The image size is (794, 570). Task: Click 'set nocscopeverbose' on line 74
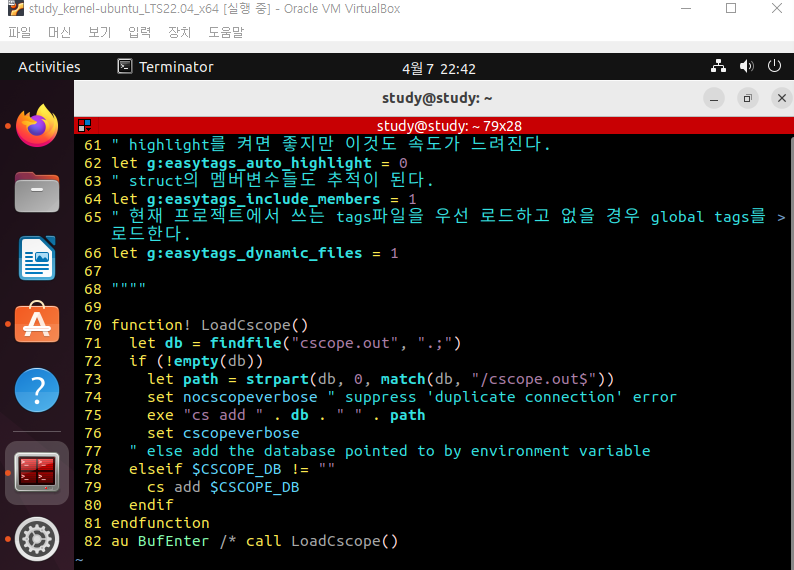[x=232, y=397]
